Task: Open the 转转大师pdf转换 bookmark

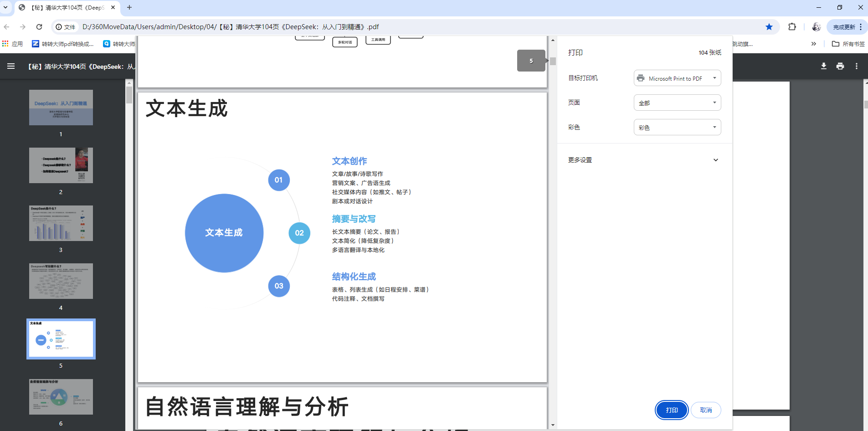Action: 67,44
